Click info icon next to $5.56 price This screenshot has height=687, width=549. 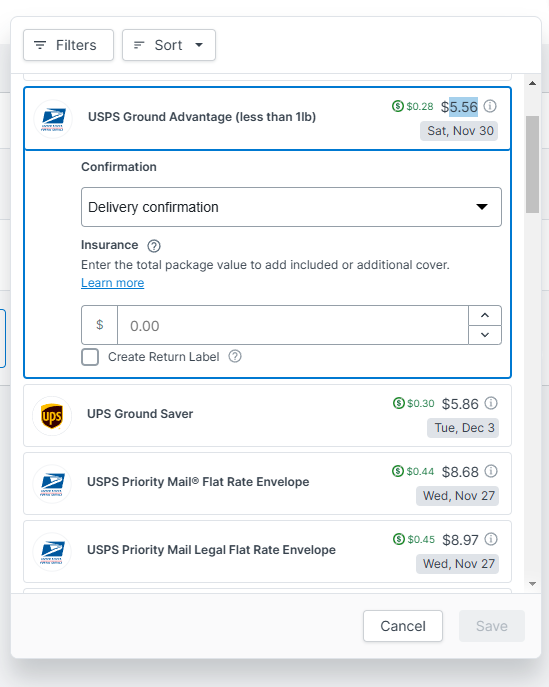(x=490, y=106)
